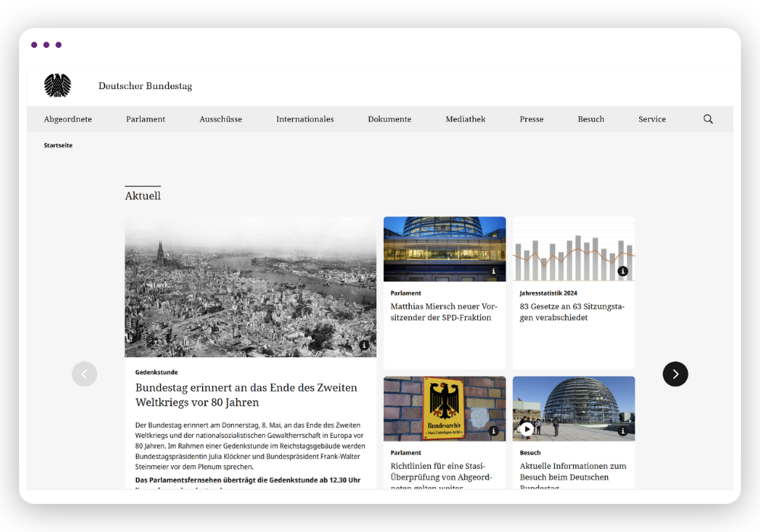Click the Bundestag eagle logo
The image size is (760, 532).
pyautogui.click(x=58, y=84)
